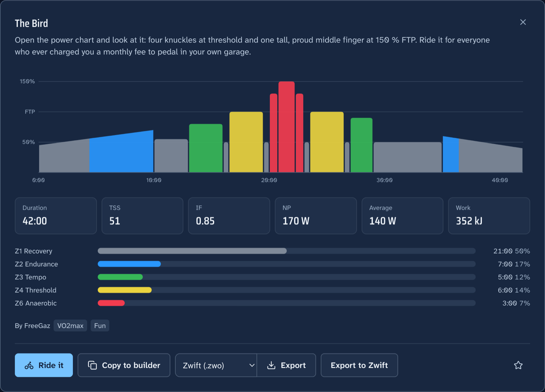Click Export to Zwift button
This screenshot has height=392, width=545.
click(359, 365)
